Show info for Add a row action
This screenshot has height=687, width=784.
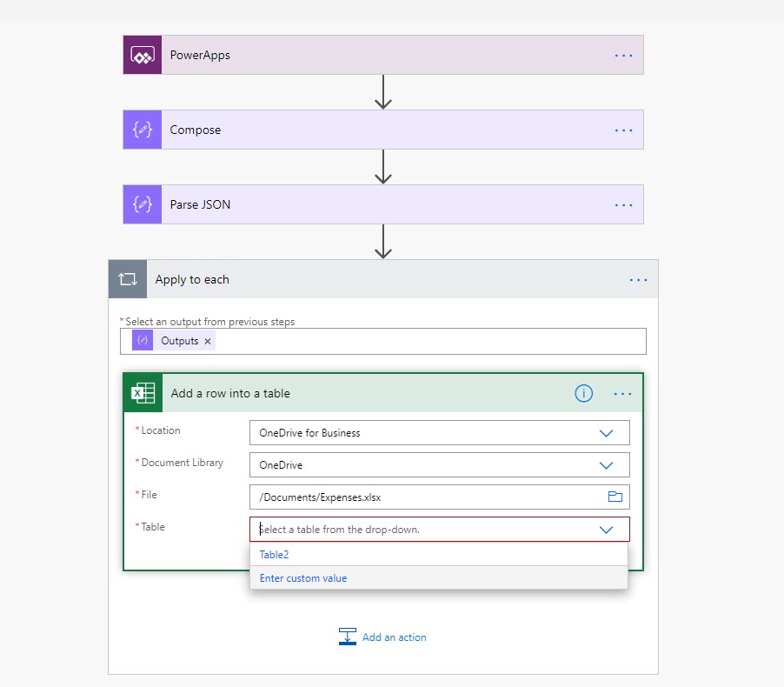584,393
